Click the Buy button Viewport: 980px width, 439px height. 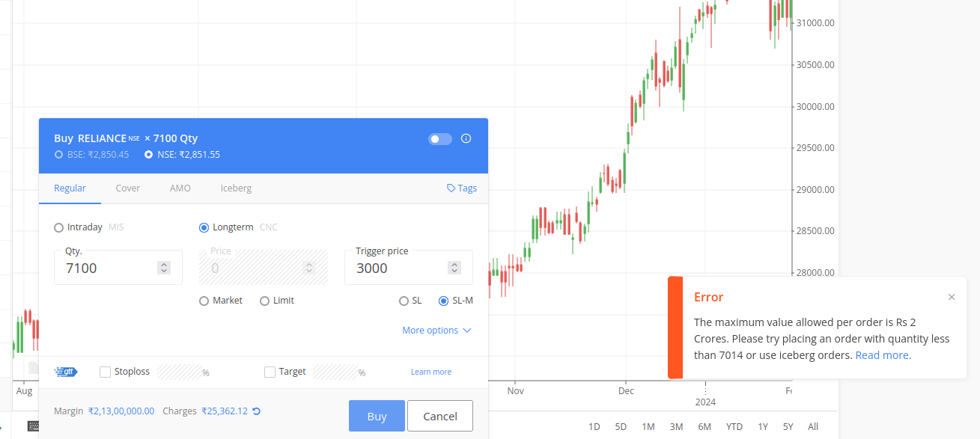coord(377,416)
